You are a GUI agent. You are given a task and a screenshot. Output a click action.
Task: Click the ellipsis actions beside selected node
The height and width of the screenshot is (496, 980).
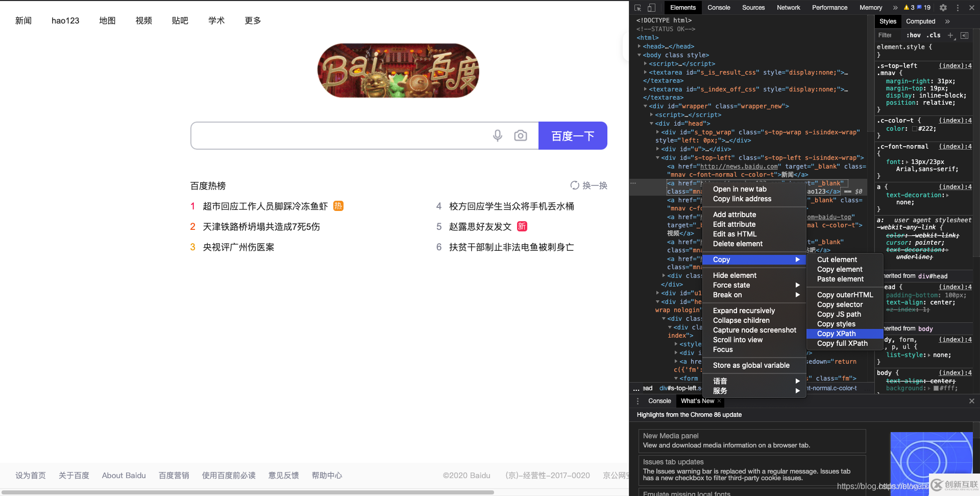(633, 183)
